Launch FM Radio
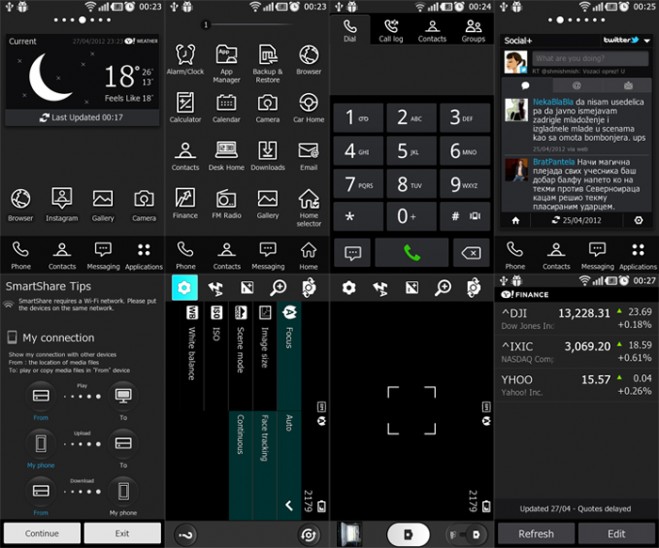659x548 pixels. coord(226,203)
